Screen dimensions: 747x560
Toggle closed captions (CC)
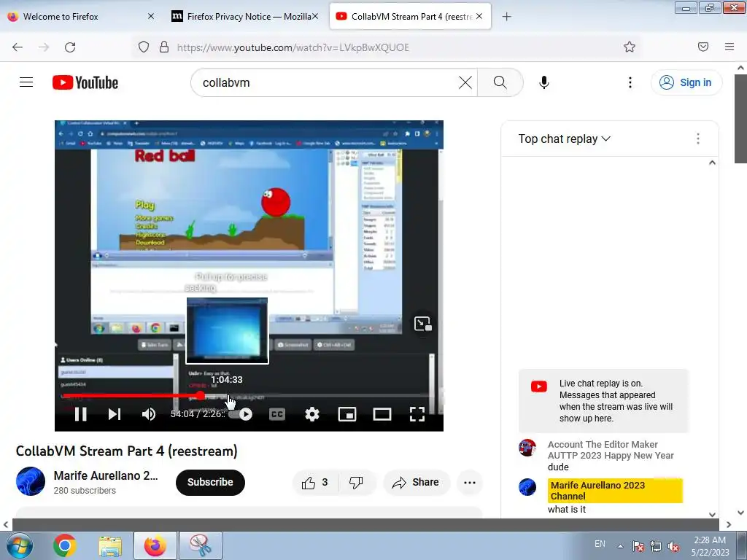tap(276, 414)
